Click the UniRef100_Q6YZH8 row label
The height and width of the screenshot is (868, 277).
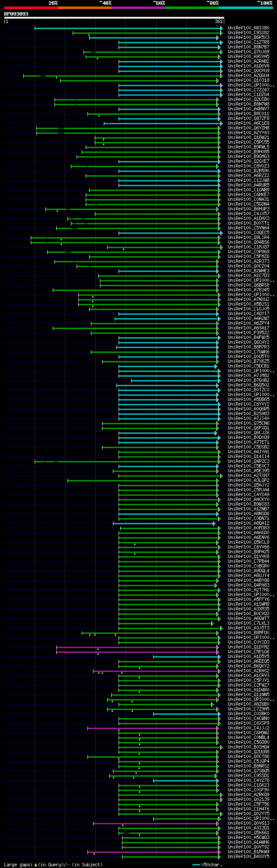248,128
